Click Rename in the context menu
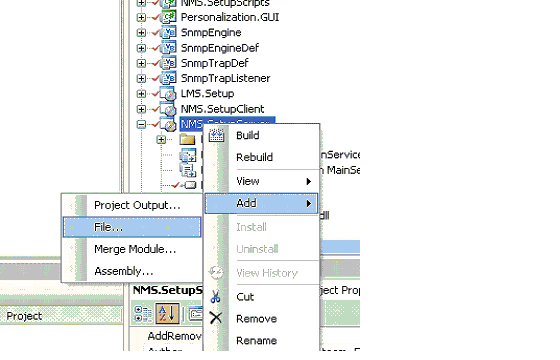The width and height of the screenshot is (560, 360). [x=256, y=340]
